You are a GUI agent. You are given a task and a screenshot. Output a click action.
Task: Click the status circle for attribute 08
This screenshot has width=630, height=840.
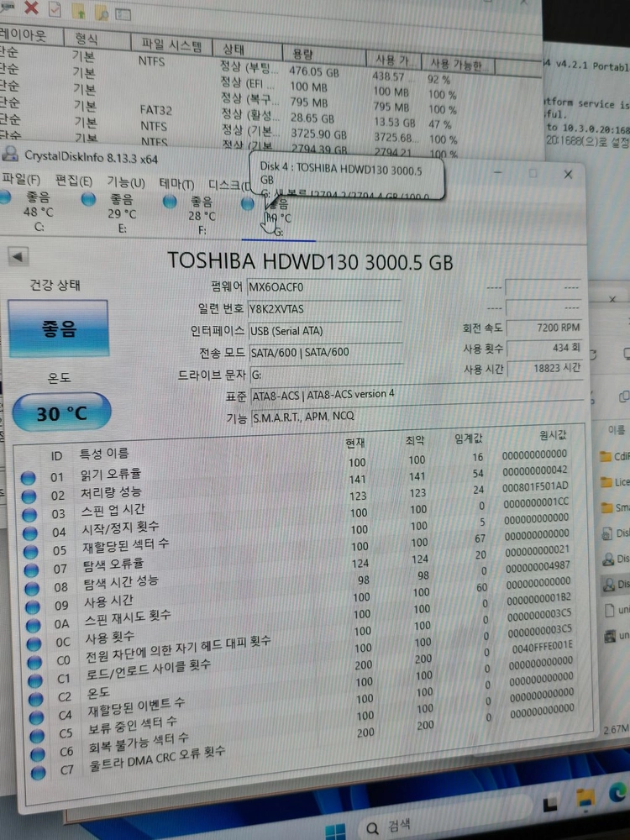point(32,588)
